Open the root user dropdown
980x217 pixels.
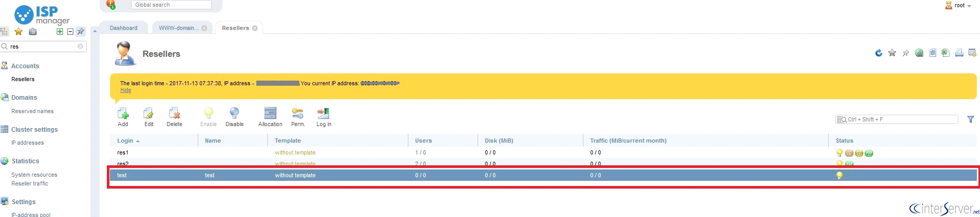coord(958,5)
